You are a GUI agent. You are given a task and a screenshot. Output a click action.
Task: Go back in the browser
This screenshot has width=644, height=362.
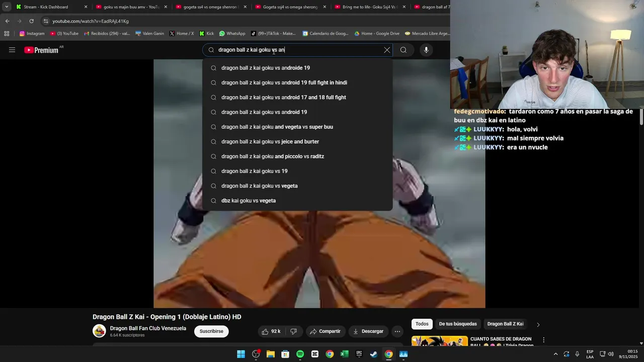coord(7,21)
